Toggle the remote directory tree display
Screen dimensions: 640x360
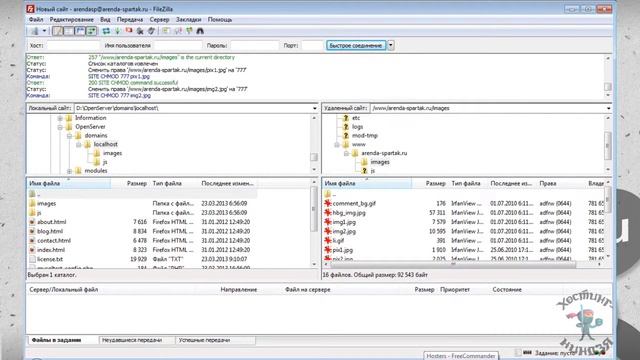coord(80,31)
